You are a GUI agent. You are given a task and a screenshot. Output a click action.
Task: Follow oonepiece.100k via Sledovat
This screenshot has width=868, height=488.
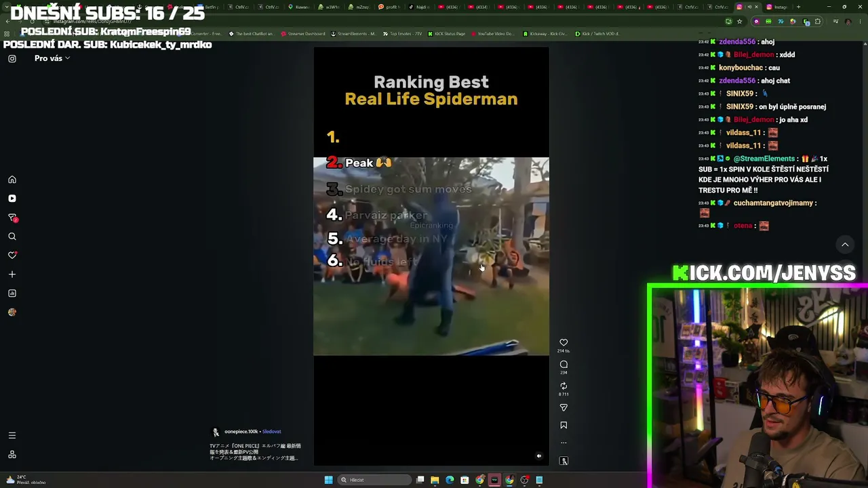click(271, 432)
